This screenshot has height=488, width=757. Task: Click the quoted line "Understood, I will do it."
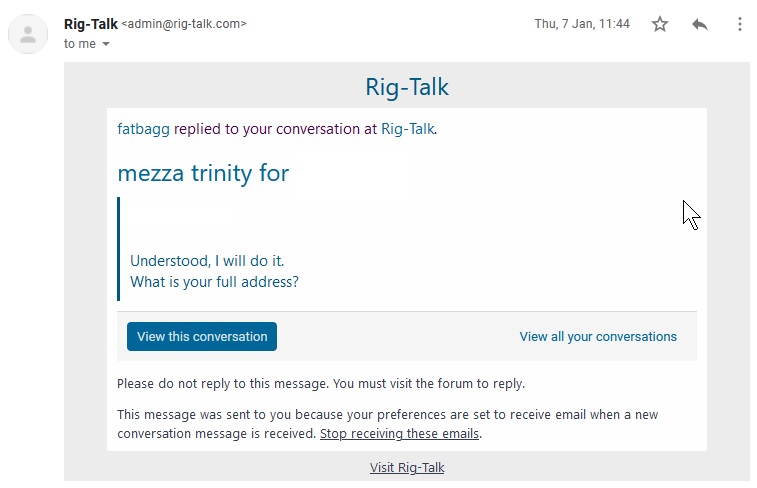207,261
